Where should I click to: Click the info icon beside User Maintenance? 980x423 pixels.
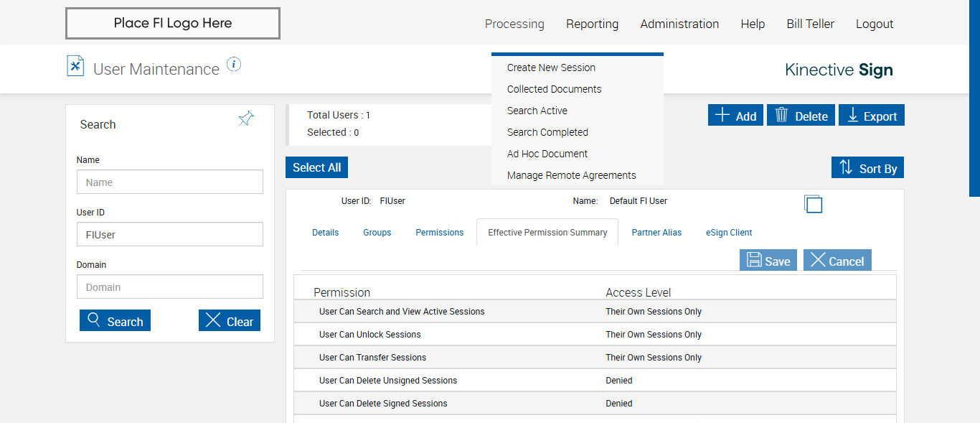coord(234,65)
